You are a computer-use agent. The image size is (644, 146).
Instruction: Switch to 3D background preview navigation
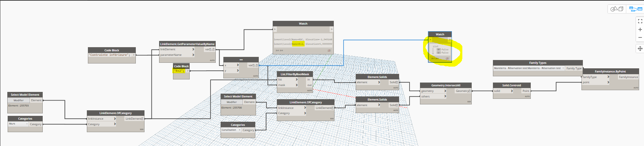[617, 9]
